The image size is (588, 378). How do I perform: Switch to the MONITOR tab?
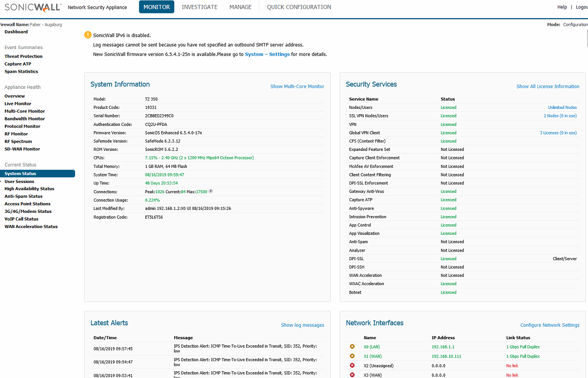coord(156,7)
